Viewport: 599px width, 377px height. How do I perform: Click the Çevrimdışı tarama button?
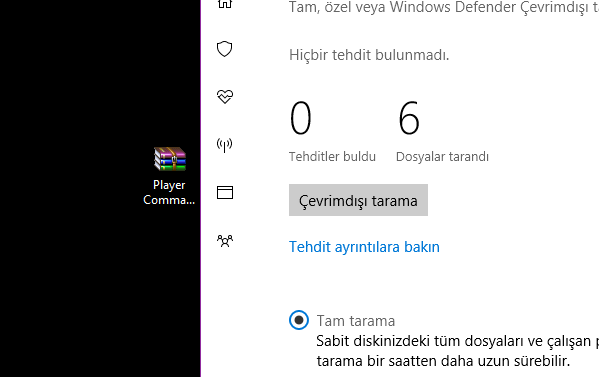coord(358,200)
